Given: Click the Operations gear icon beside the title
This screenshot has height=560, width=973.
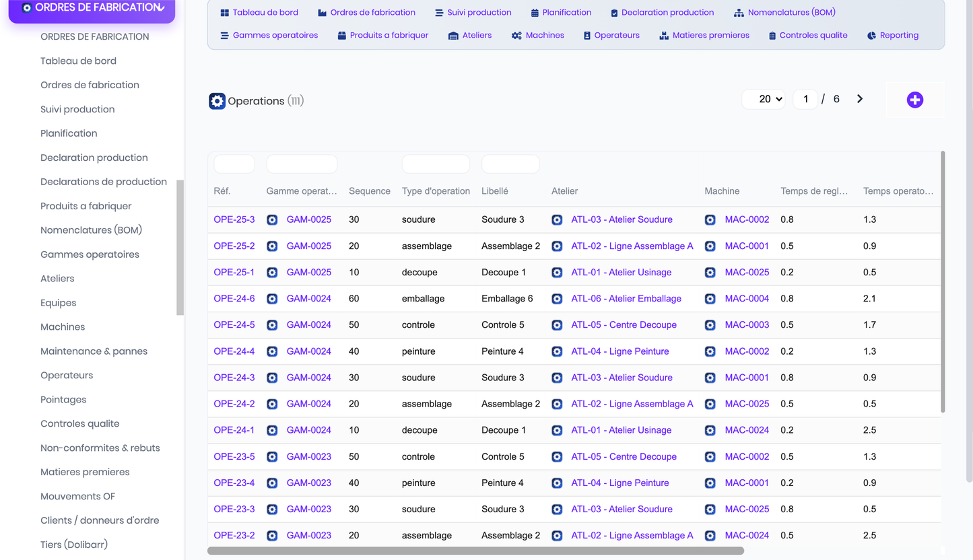Looking at the screenshot, I should [217, 101].
